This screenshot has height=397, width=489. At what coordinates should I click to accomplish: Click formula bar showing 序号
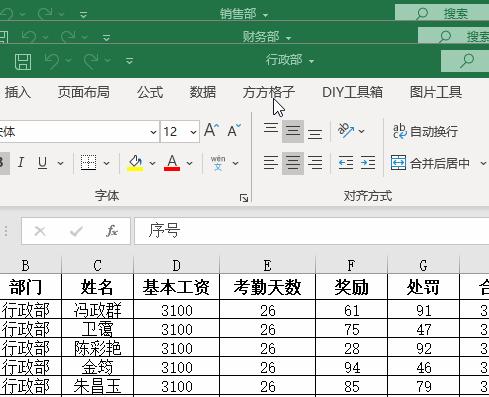point(311,231)
